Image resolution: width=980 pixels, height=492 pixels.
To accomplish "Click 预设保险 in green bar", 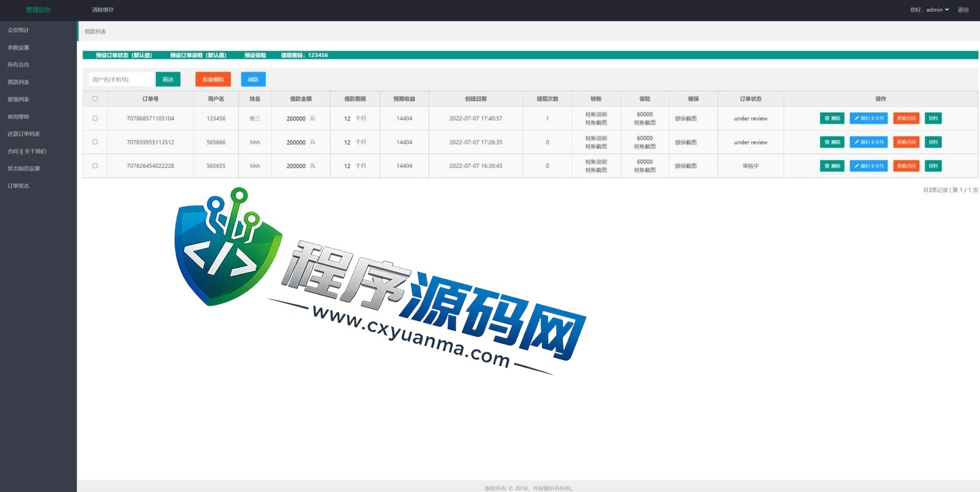I will [x=255, y=55].
